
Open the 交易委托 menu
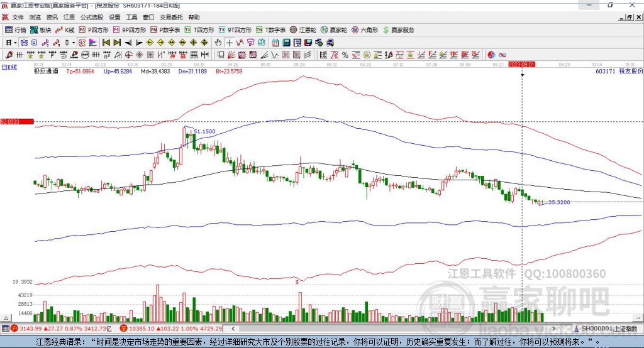pos(171,17)
